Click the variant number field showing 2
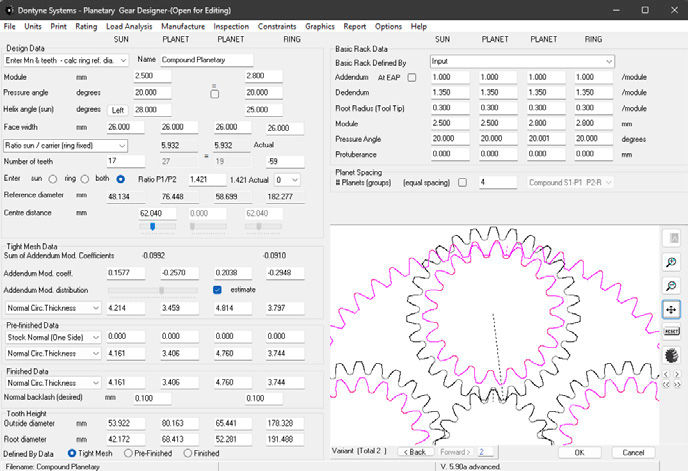 pyautogui.click(x=487, y=452)
